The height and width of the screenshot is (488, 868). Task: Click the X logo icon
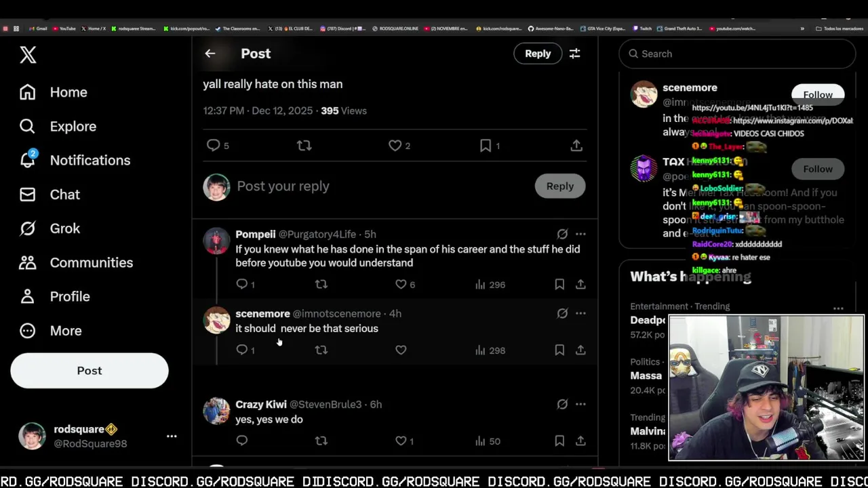[28, 55]
